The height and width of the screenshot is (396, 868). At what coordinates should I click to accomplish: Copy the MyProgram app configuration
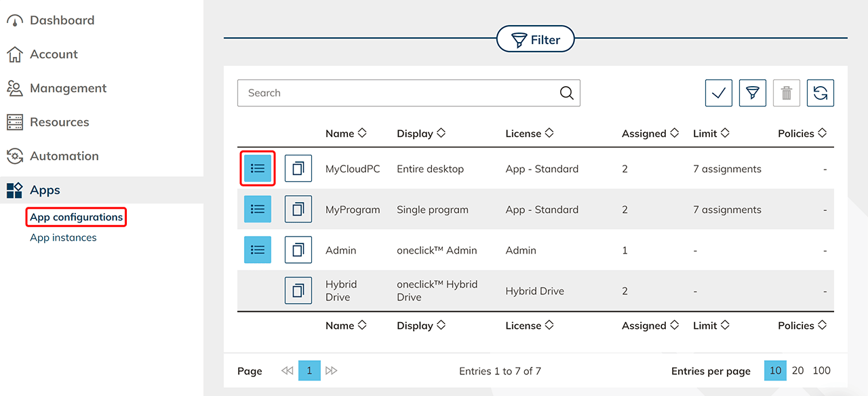pos(298,210)
